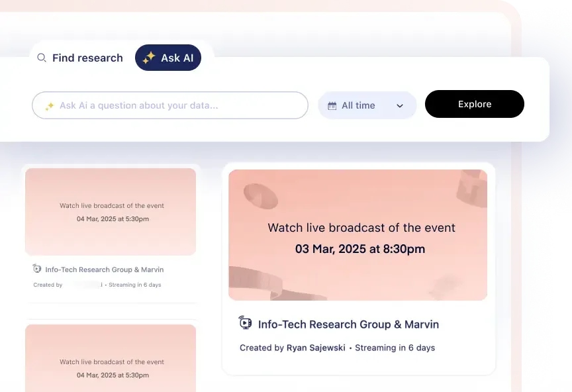Image resolution: width=572 pixels, height=392 pixels.
Task: Open the 04 Mar event card thumbnail
Action: (111, 212)
